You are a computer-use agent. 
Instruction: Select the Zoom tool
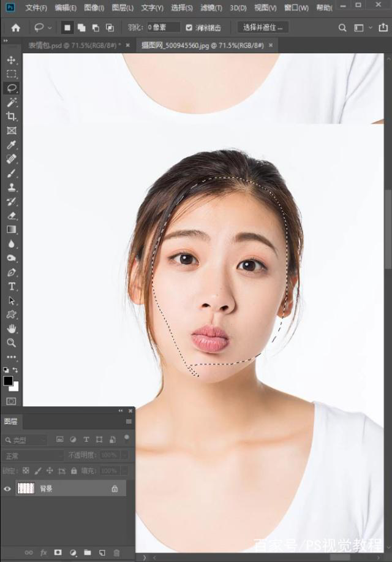pyautogui.click(x=11, y=343)
